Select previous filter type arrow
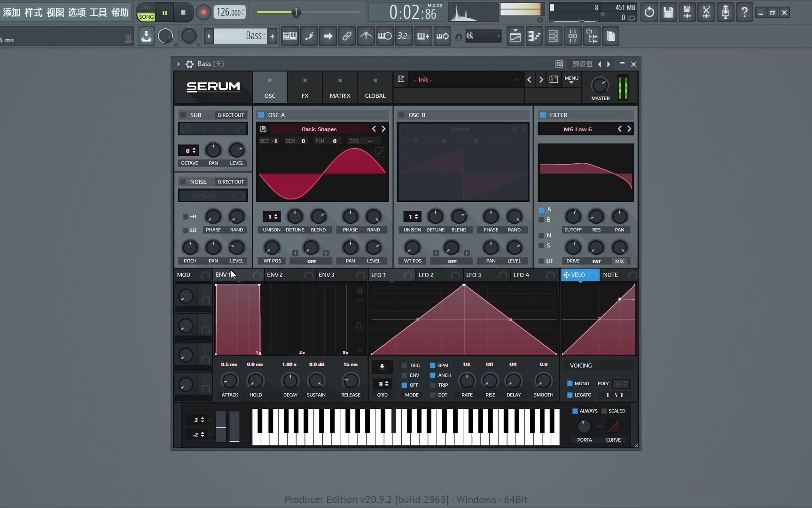This screenshot has height=508, width=812. click(x=620, y=129)
